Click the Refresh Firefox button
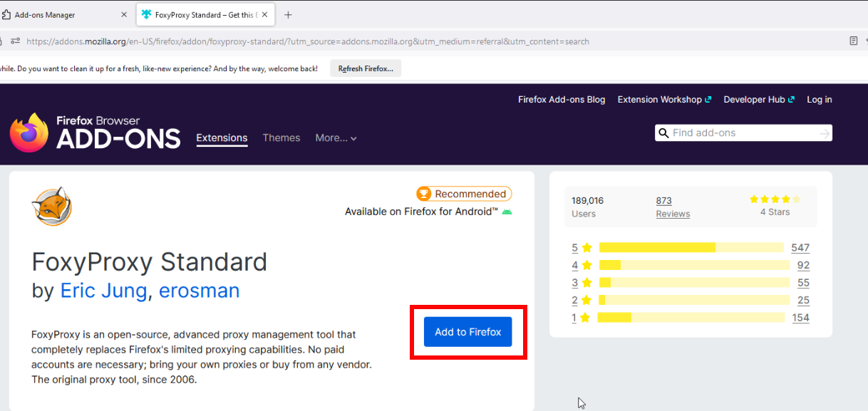The image size is (868, 411). [x=366, y=68]
